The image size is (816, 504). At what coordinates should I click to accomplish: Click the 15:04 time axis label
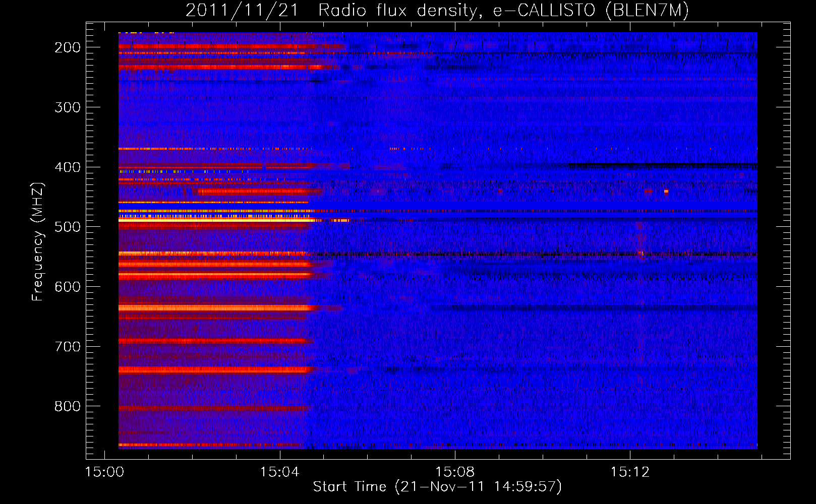(279, 472)
